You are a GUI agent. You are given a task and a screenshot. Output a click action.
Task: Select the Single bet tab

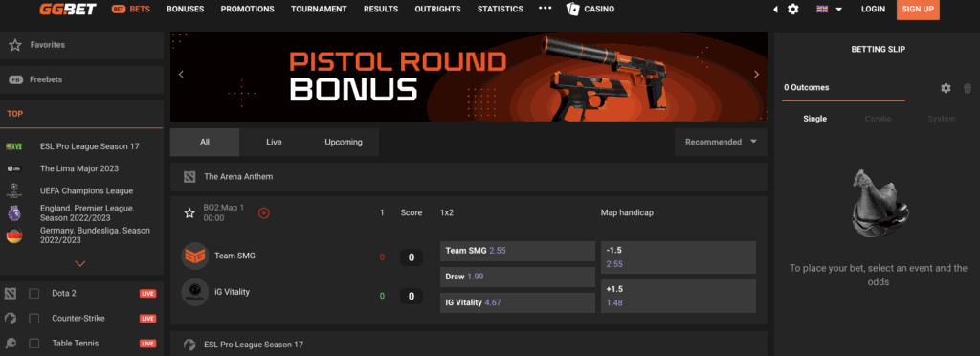coord(815,119)
